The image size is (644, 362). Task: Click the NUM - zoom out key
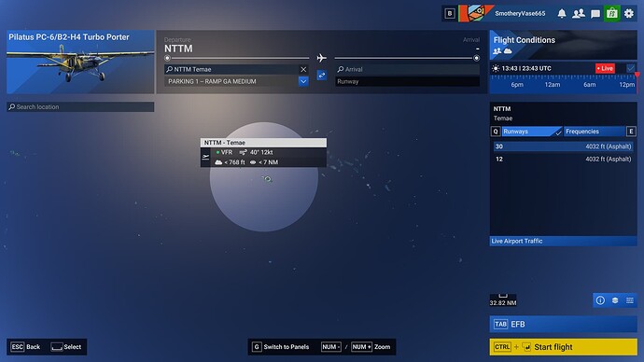[x=330, y=347]
